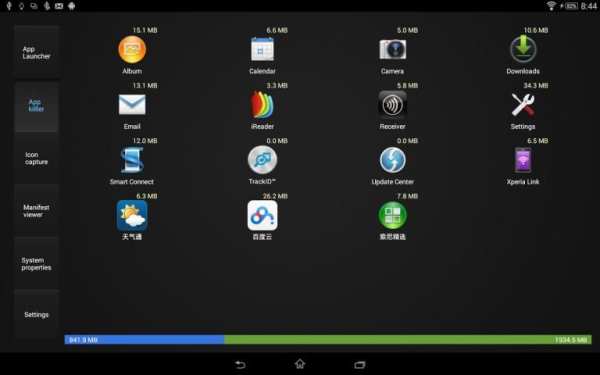
Task: Click the 13.1 MB size above Email
Action: coord(145,85)
